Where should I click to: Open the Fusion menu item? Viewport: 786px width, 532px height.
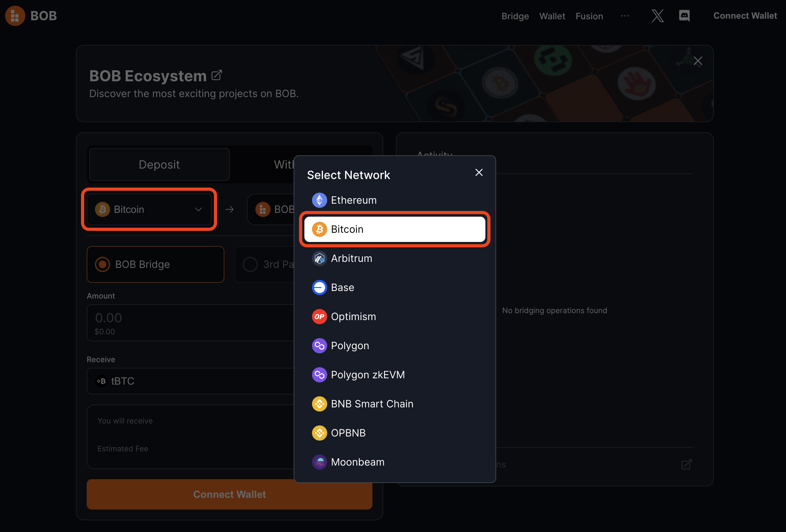tap(589, 16)
